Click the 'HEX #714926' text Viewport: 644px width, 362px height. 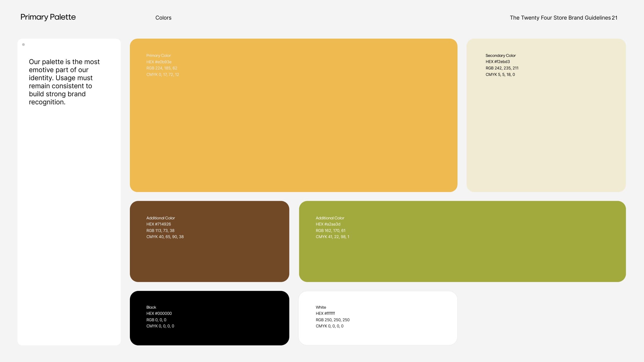click(159, 224)
